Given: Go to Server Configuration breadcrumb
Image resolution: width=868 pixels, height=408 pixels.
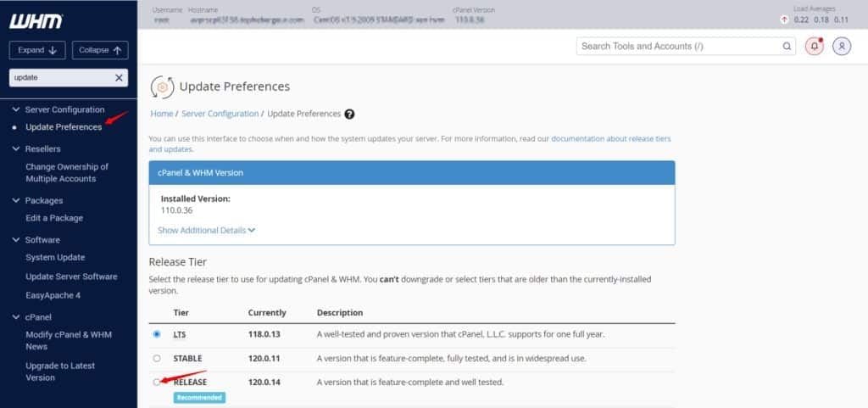Looking at the screenshot, I should coord(220,114).
